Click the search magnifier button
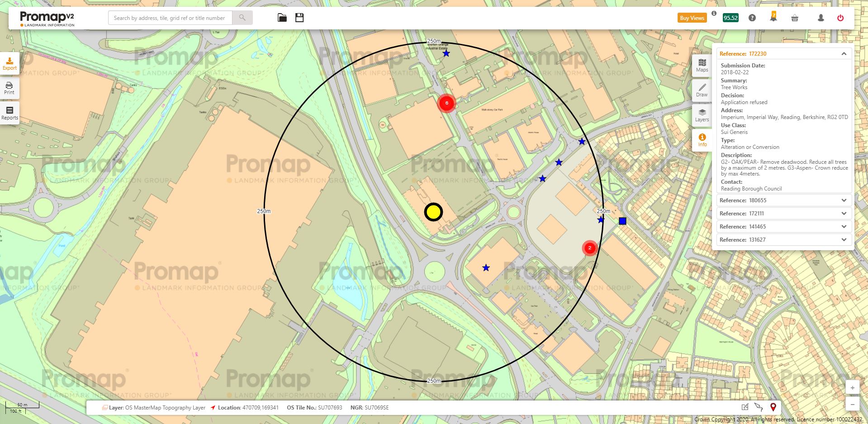The height and width of the screenshot is (424, 868). (x=242, y=18)
